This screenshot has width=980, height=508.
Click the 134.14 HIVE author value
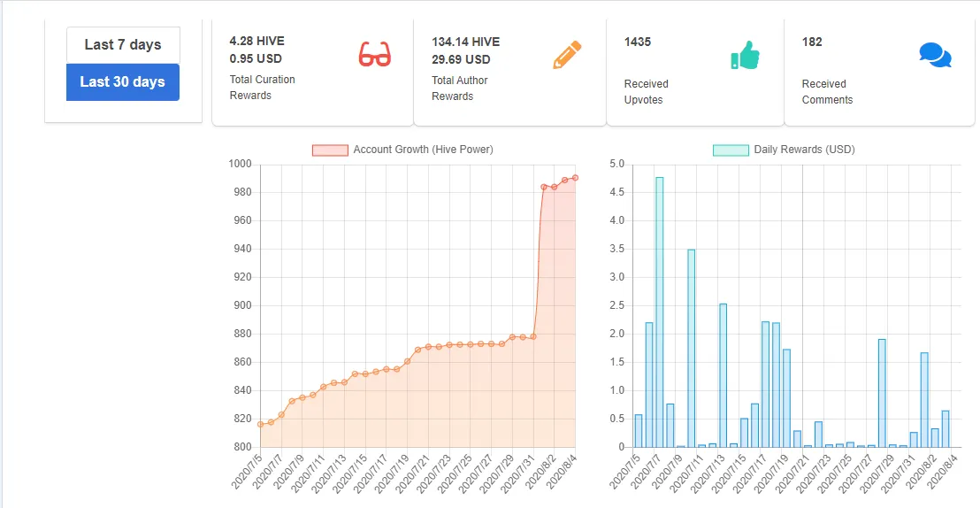click(x=465, y=42)
